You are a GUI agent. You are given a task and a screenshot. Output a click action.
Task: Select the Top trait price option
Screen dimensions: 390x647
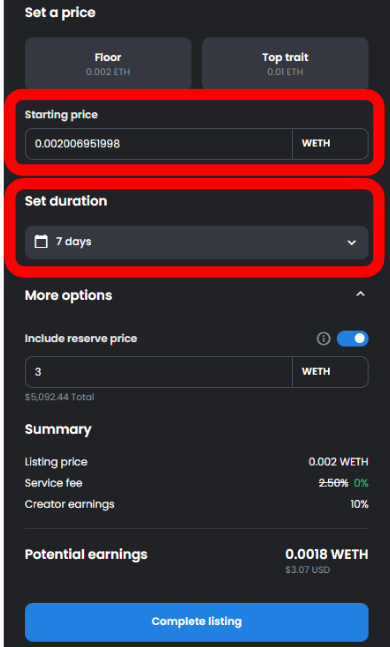(x=285, y=63)
